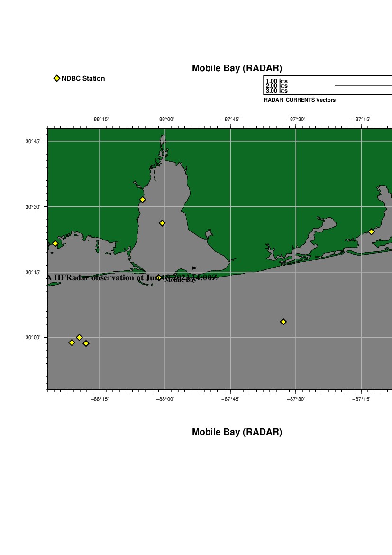Click the top "Mobile Bay (RADAR)" title
The height and width of the screenshot is (555, 392).
point(237,68)
